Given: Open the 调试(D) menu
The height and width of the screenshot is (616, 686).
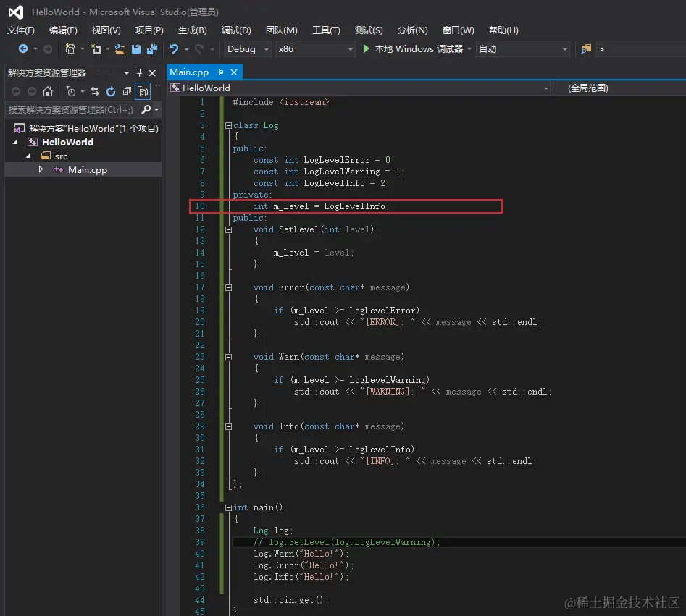Looking at the screenshot, I should pyautogui.click(x=236, y=30).
